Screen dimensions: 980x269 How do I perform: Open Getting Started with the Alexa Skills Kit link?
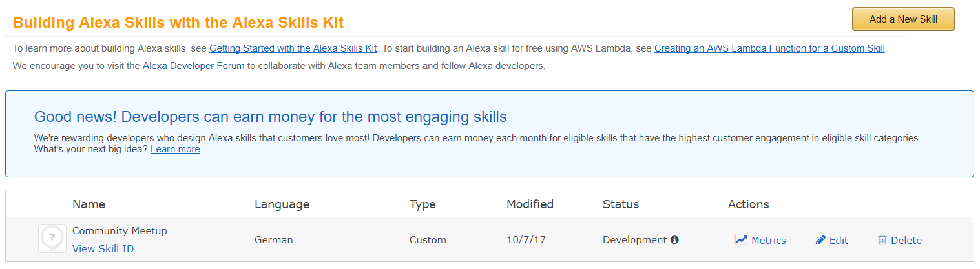(x=293, y=48)
